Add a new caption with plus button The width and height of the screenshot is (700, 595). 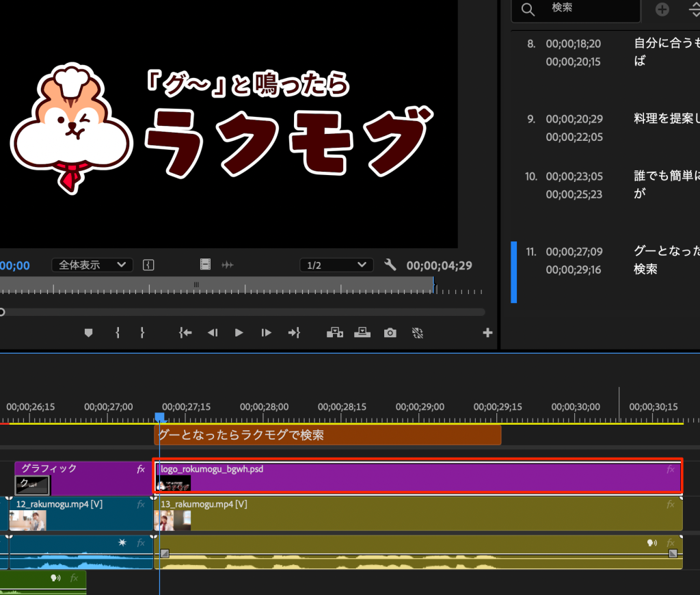tap(662, 9)
